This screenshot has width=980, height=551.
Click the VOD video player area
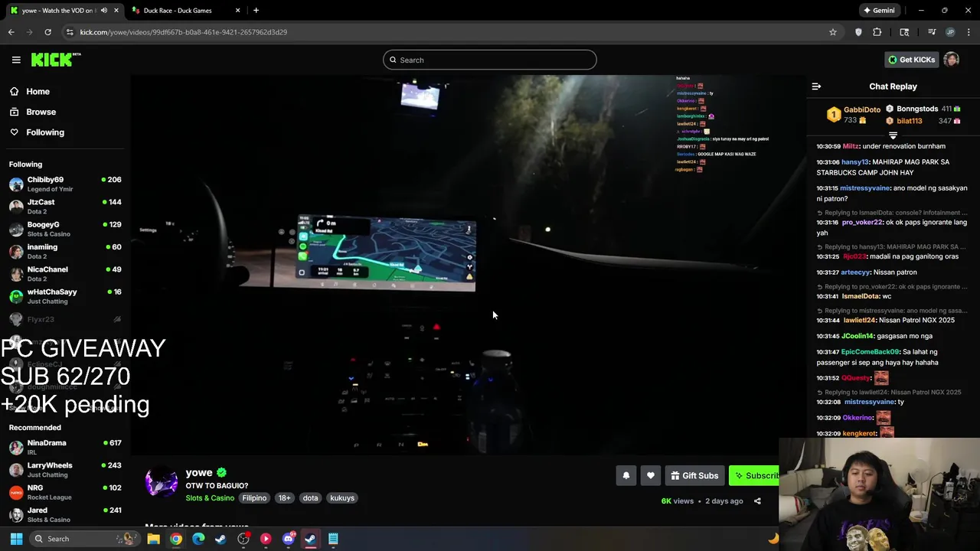click(468, 265)
